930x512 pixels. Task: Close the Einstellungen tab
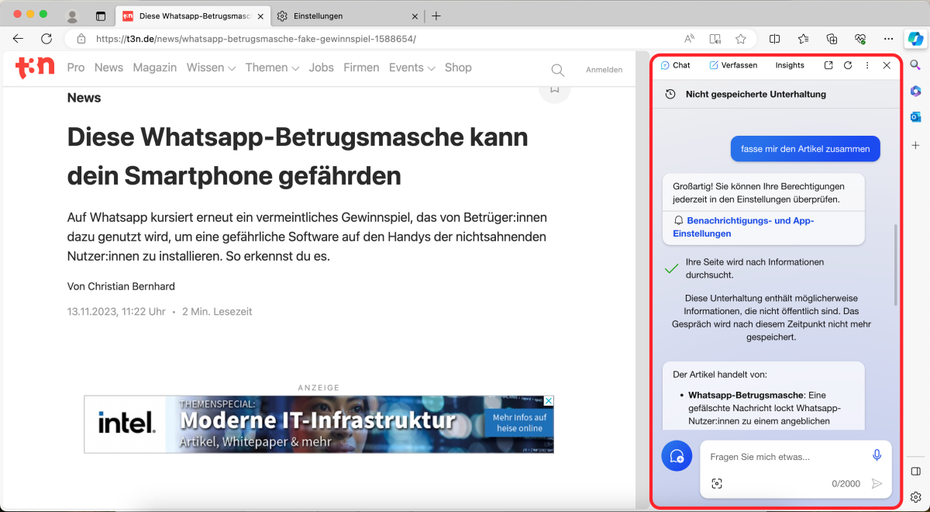click(415, 17)
